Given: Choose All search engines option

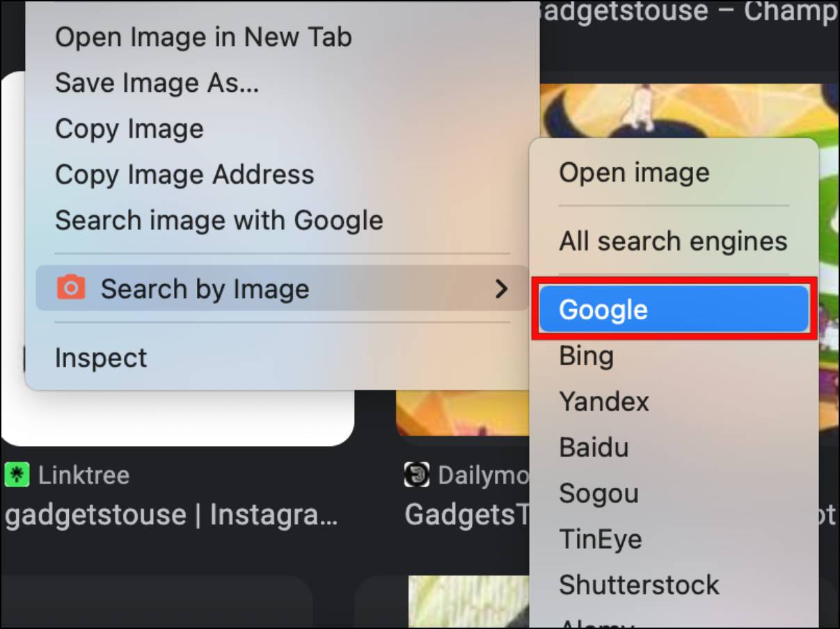Looking at the screenshot, I should pos(673,241).
